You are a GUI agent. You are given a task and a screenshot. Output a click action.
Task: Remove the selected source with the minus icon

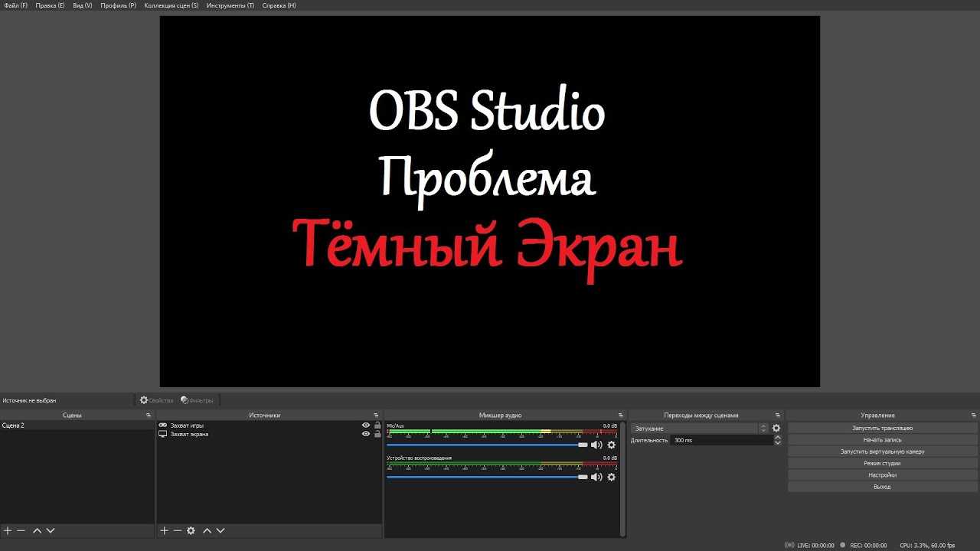click(178, 530)
